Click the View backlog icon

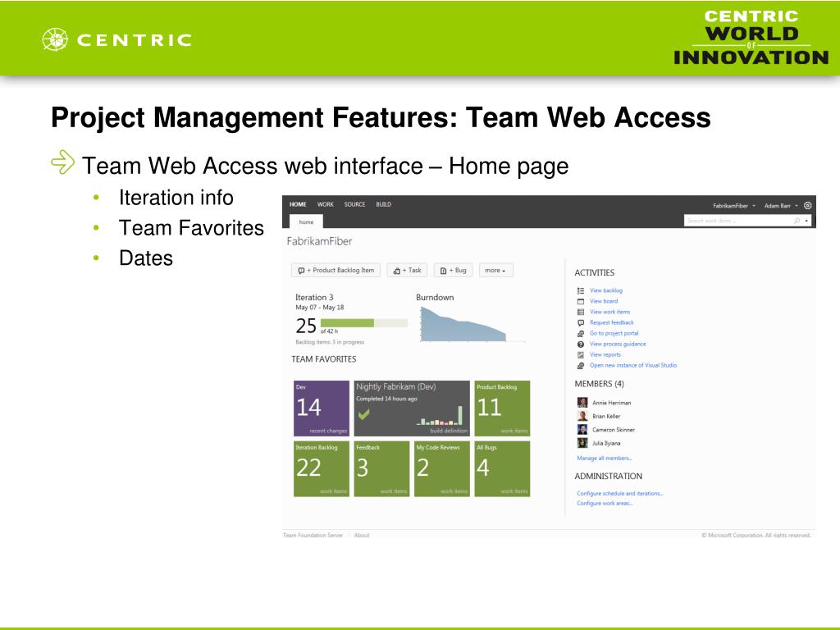coord(581,291)
